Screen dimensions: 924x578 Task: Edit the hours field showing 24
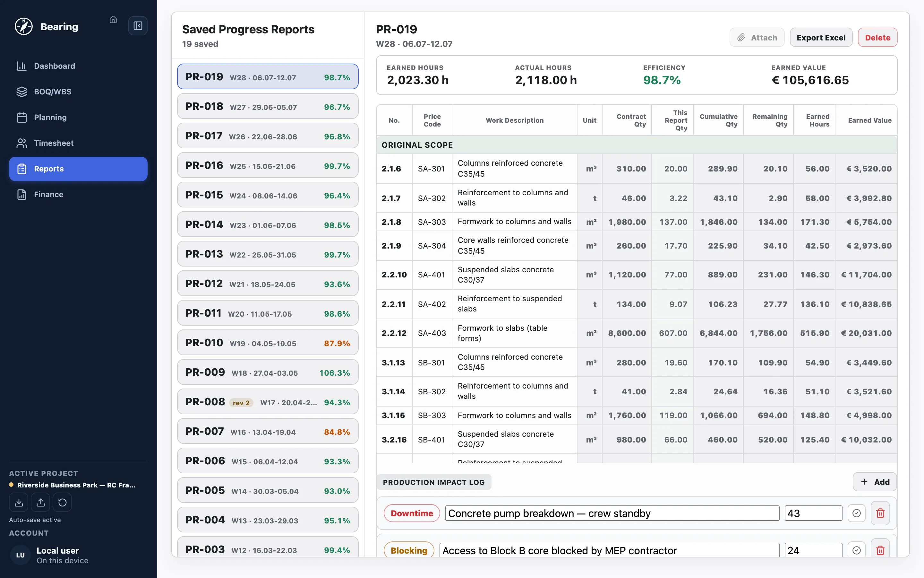click(813, 550)
